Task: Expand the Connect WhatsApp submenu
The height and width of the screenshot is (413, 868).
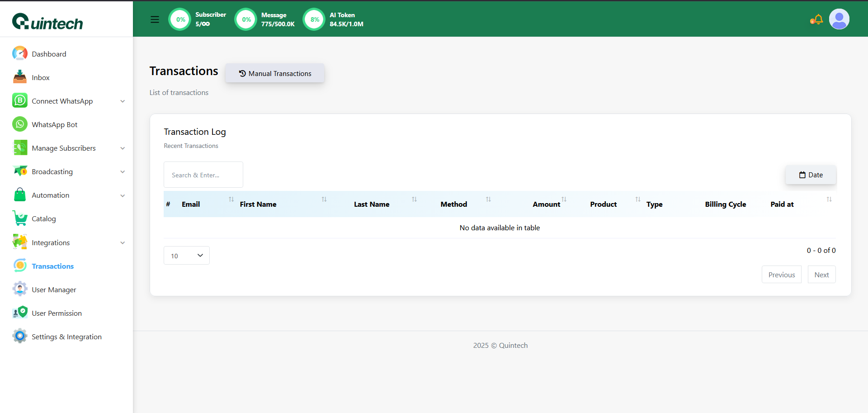Action: coord(123,101)
